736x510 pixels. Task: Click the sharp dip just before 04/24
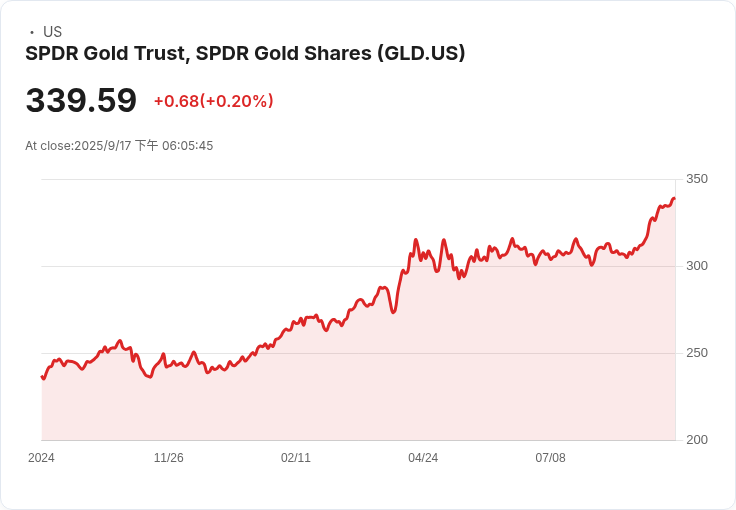tap(393, 312)
